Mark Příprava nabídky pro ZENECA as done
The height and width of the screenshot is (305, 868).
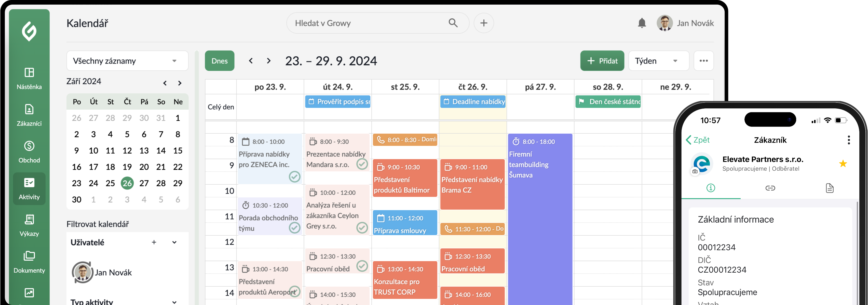tap(294, 176)
